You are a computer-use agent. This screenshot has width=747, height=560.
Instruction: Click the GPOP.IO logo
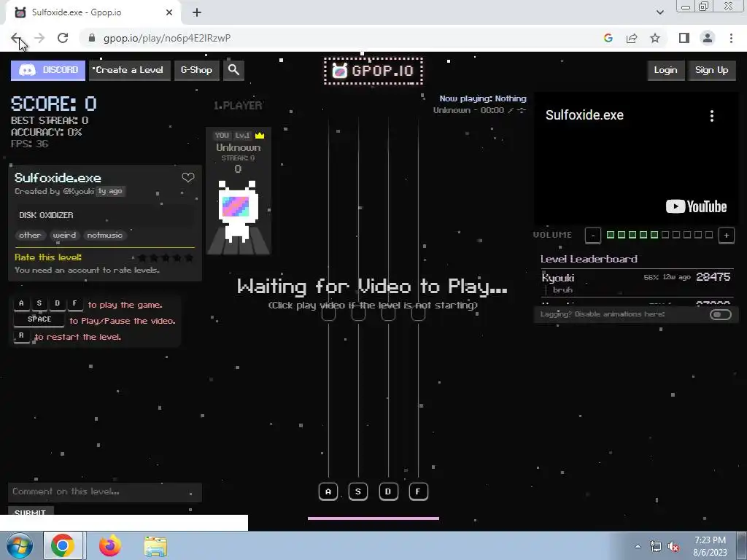(x=373, y=71)
